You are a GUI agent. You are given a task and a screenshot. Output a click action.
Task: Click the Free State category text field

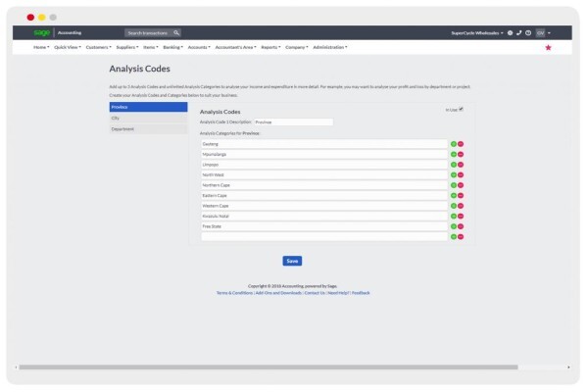pyautogui.click(x=324, y=226)
